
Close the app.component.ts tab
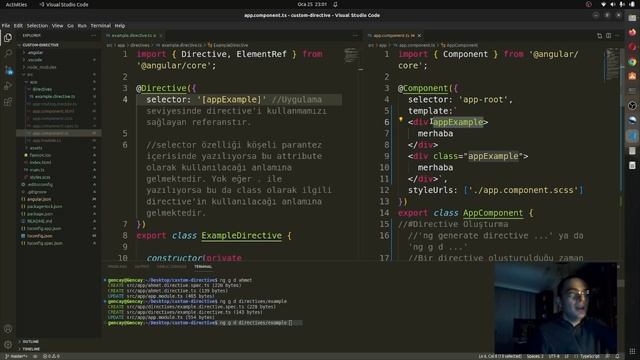pos(419,36)
